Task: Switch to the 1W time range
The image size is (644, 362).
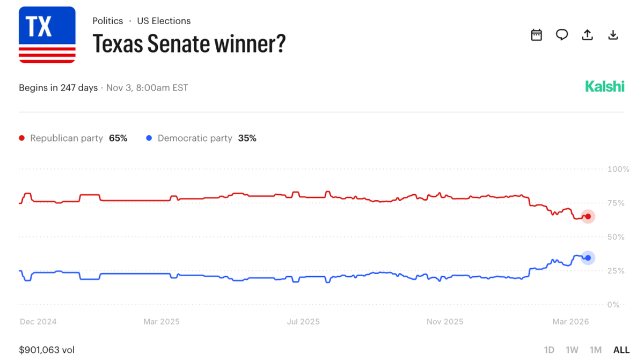Action: (572, 350)
